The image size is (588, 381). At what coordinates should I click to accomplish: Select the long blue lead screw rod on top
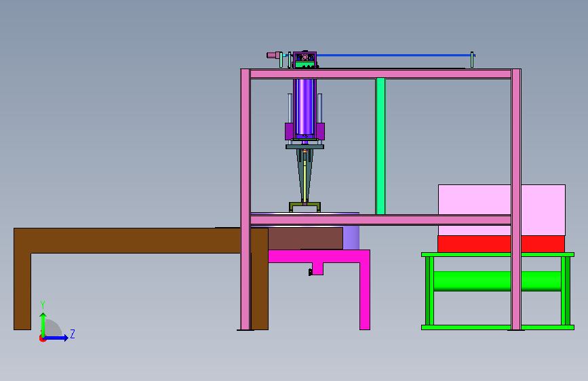394,55
